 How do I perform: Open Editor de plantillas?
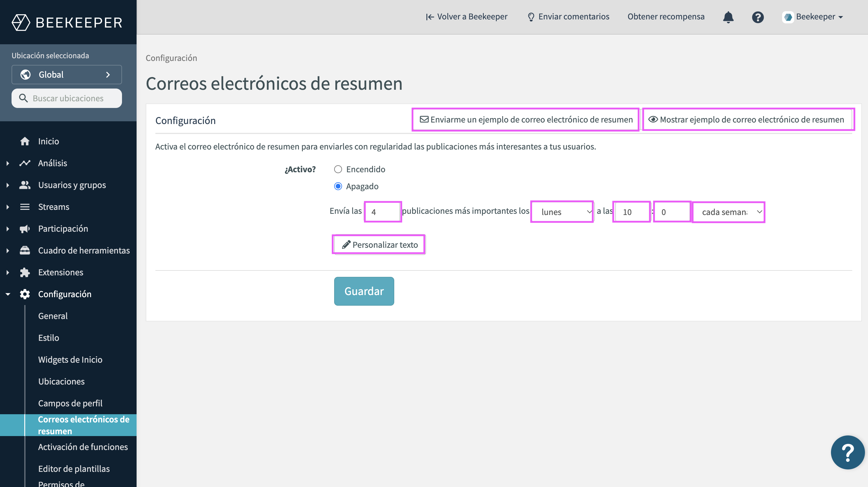pyautogui.click(x=74, y=469)
